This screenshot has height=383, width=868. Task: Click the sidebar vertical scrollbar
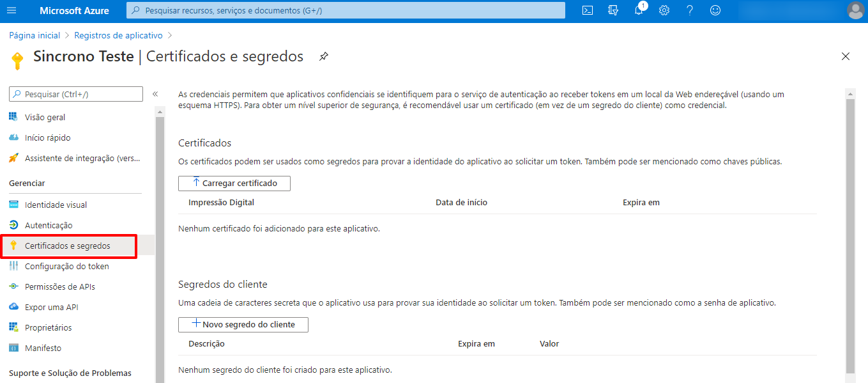(160, 249)
